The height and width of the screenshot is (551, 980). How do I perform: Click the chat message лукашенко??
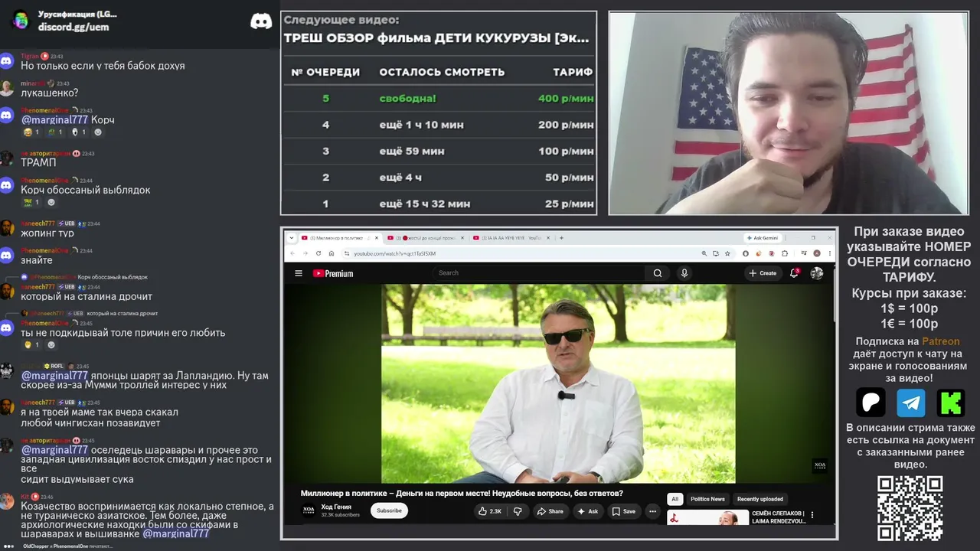pos(49,93)
